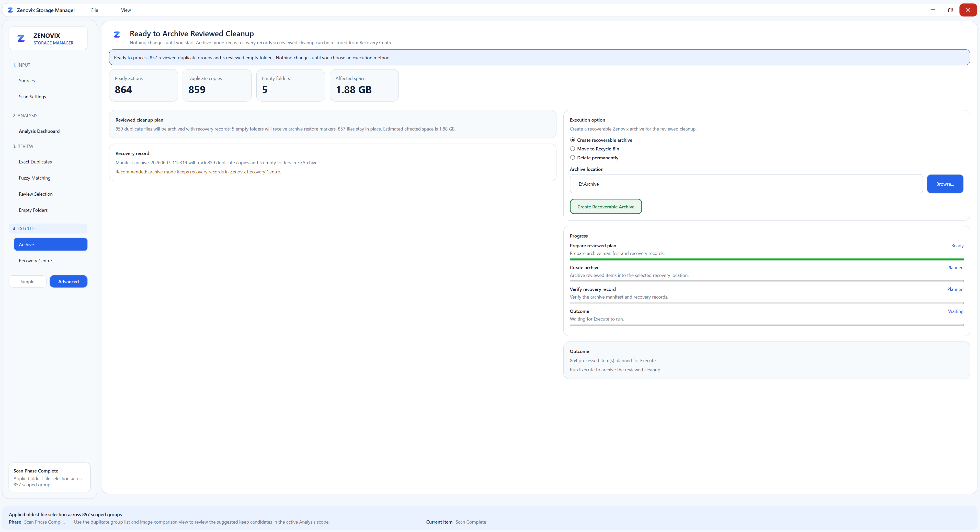This screenshot has height=532, width=980.
Task: Click the blue ready-to-process info banner
Action: click(539, 57)
